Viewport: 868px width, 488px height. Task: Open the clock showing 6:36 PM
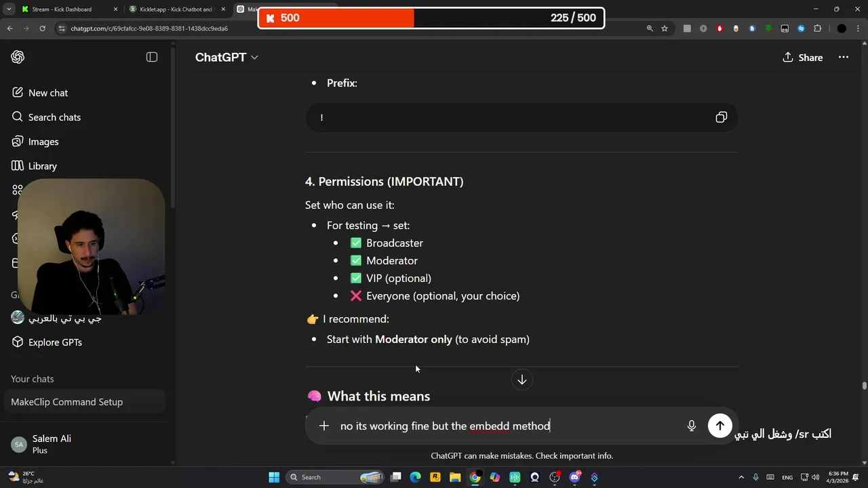pos(838,477)
